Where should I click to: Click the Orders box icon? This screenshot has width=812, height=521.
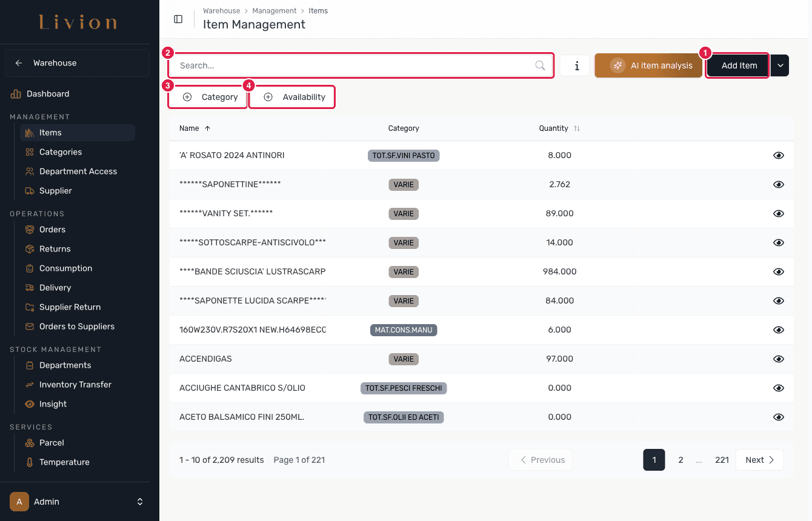coord(29,230)
